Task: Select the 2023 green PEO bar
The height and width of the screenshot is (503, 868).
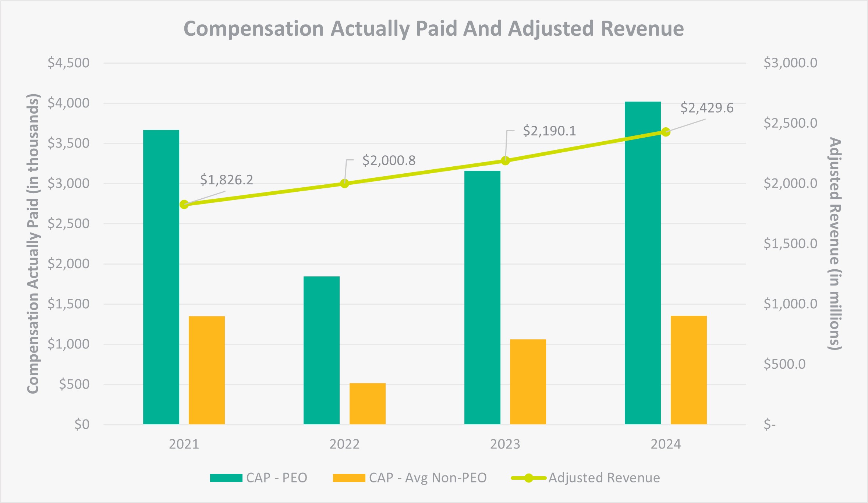Action: (482, 297)
